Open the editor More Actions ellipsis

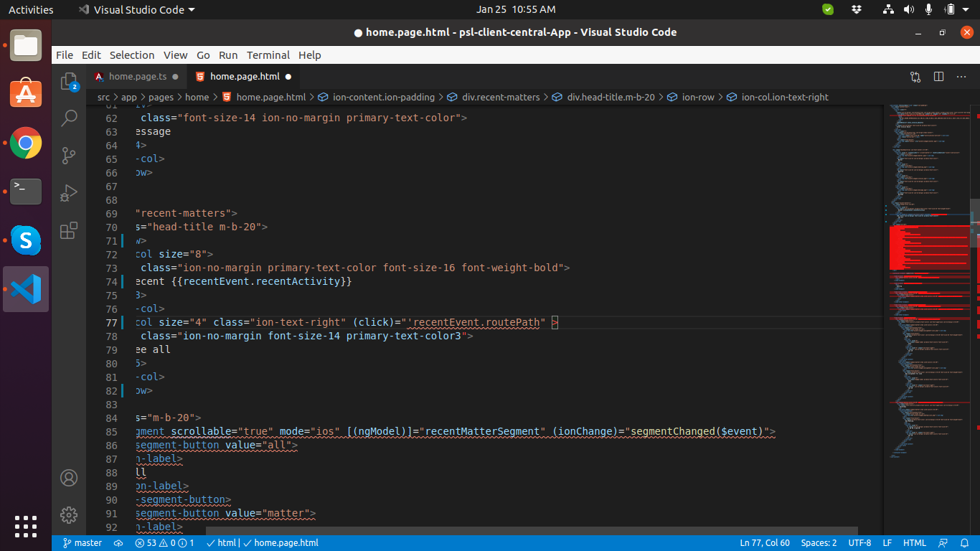961,77
